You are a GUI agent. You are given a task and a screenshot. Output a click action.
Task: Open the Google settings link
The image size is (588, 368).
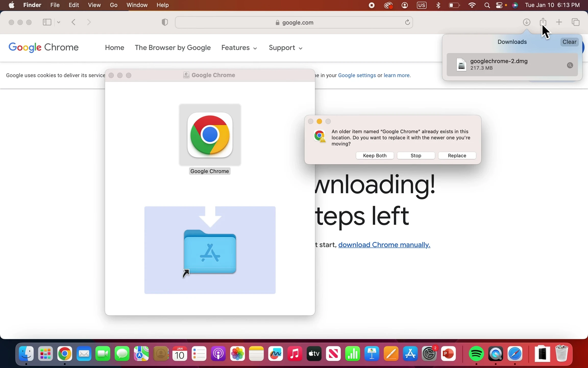(357, 75)
